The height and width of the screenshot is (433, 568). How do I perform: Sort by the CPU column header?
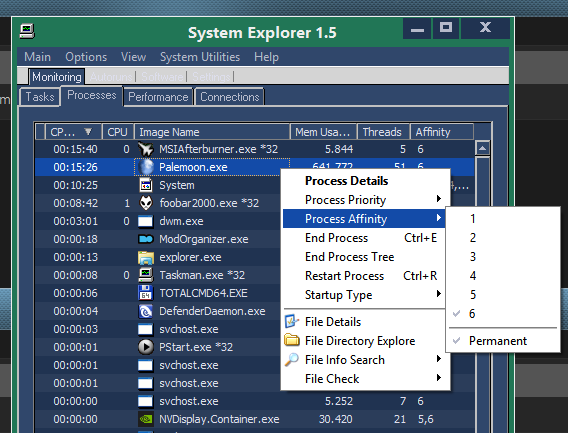click(x=118, y=132)
